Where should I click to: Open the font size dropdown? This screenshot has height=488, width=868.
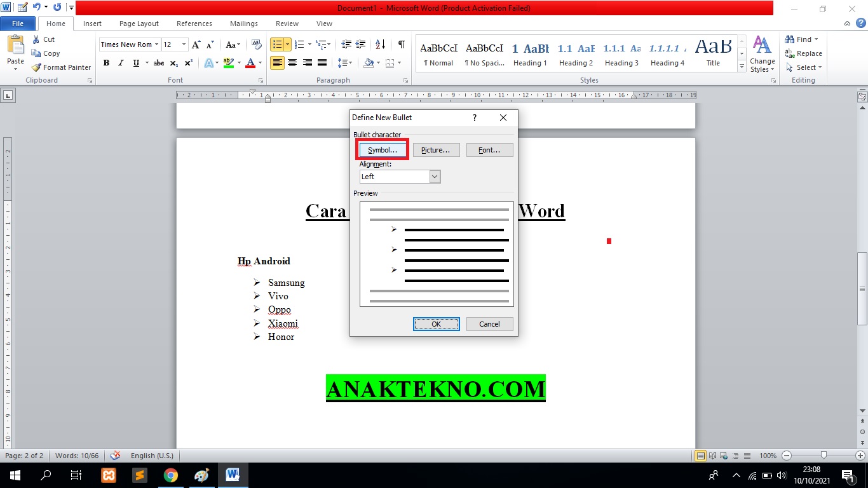(x=184, y=44)
